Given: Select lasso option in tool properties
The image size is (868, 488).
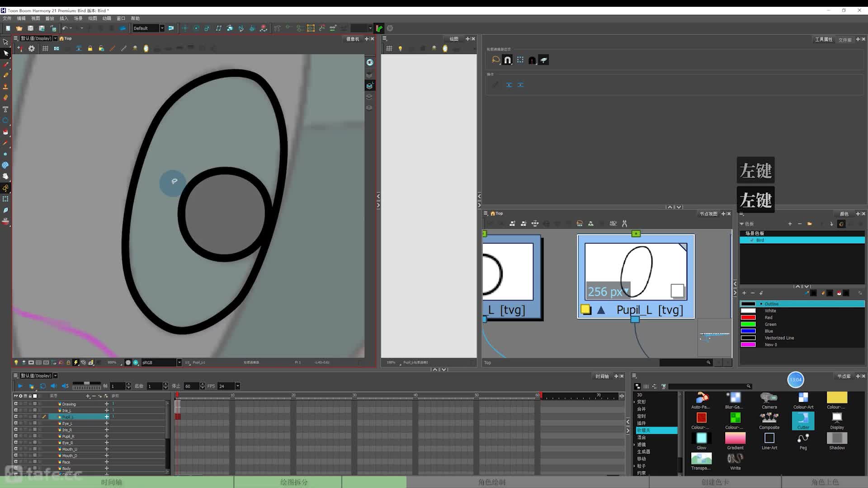Looking at the screenshot, I should click(496, 60).
